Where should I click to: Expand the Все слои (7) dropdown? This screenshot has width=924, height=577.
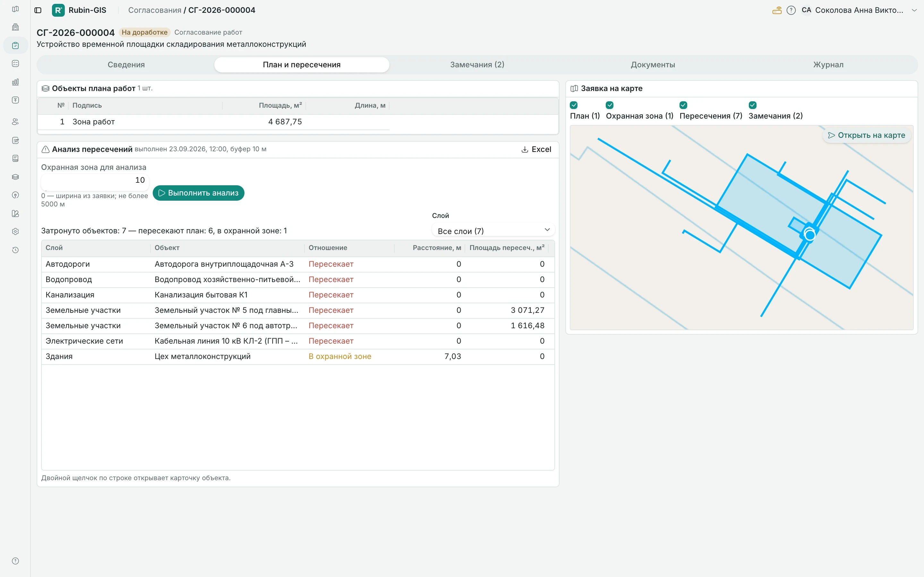pyautogui.click(x=493, y=230)
